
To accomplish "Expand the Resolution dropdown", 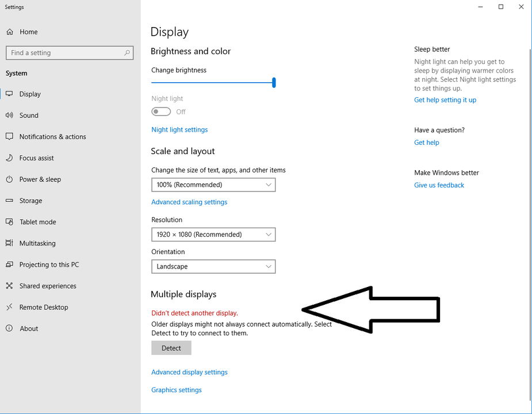I will (x=213, y=235).
